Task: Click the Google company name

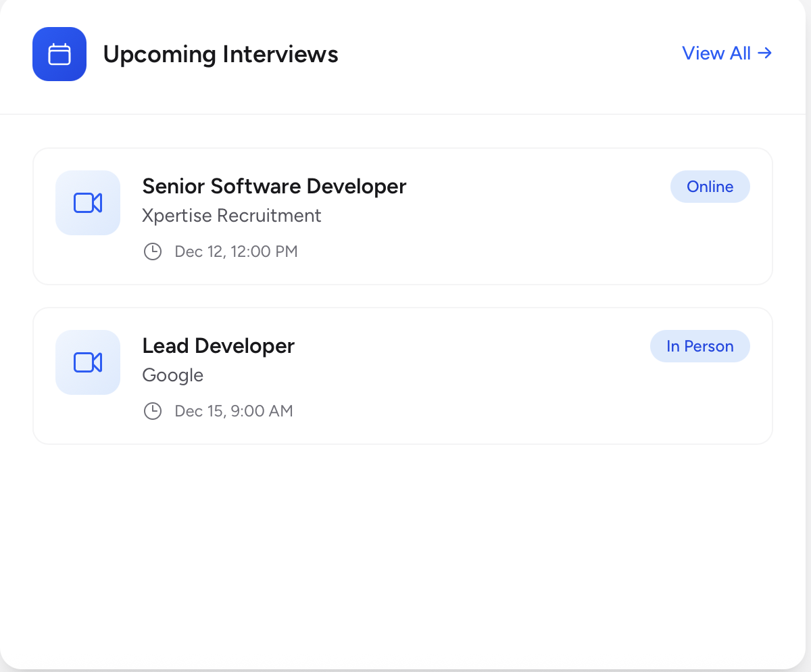Action: pyautogui.click(x=172, y=375)
